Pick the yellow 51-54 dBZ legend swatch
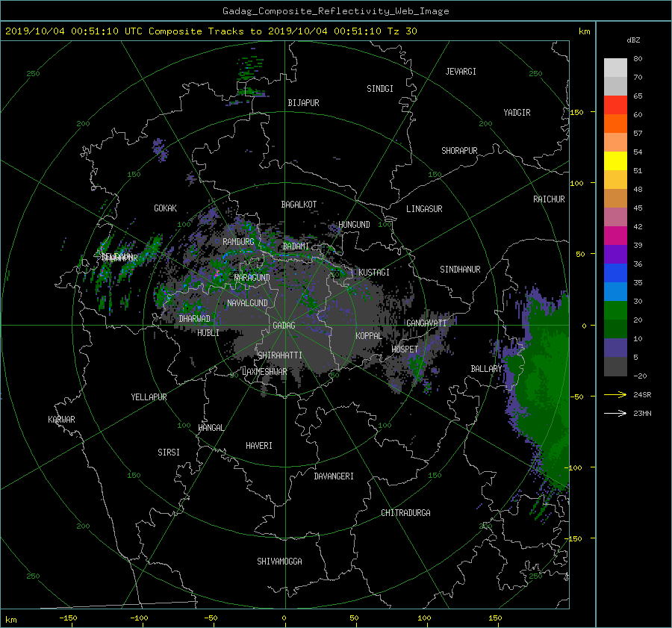 coord(615,161)
